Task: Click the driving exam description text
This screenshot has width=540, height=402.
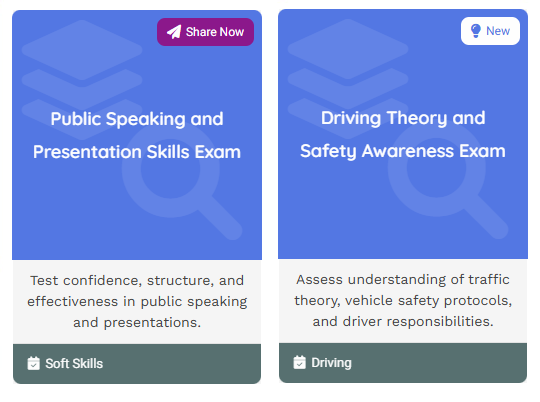Action: point(403,300)
